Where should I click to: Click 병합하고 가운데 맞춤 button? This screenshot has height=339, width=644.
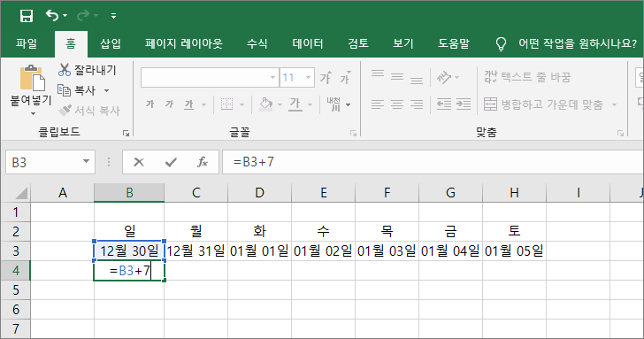[x=543, y=104]
